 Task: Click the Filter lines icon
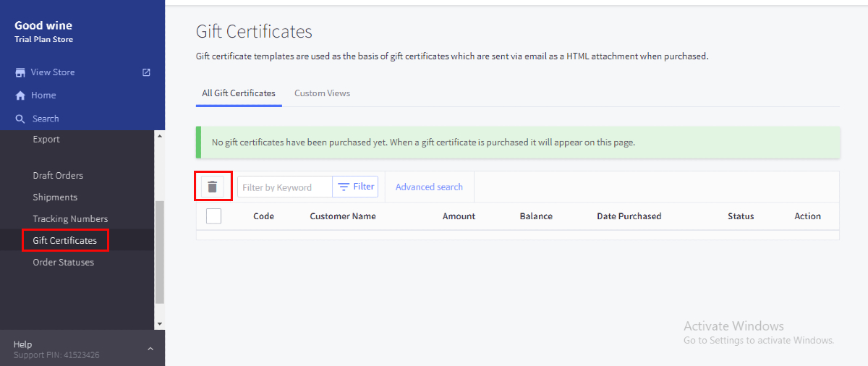344,187
